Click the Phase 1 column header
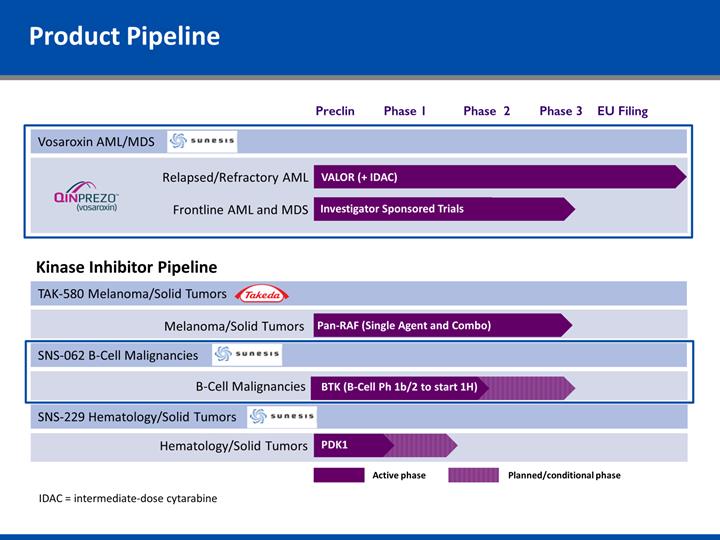Image resolution: width=720 pixels, height=540 pixels. [405, 111]
